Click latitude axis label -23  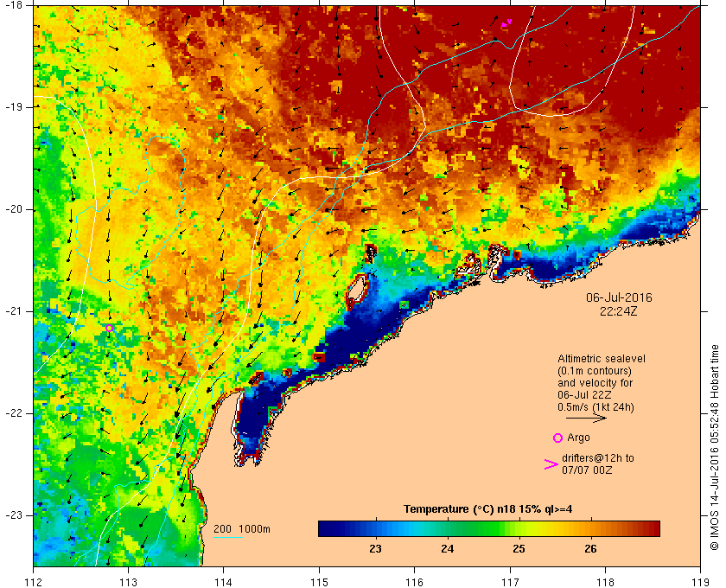point(13,515)
